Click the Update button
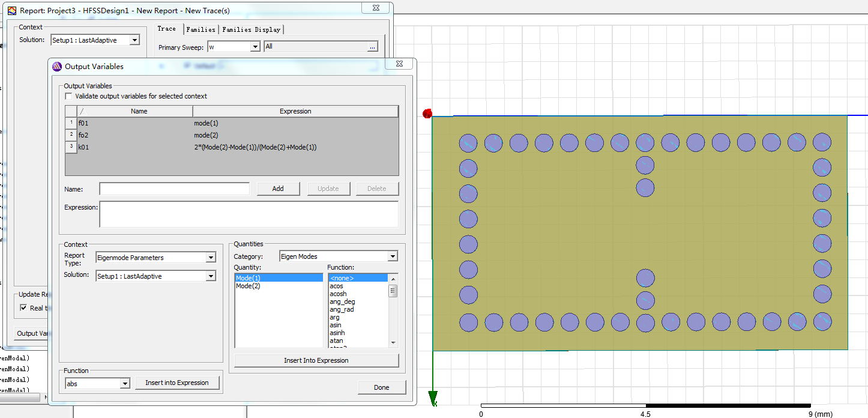The width and height of the screenshot is (868, 418). click(328, 189)
